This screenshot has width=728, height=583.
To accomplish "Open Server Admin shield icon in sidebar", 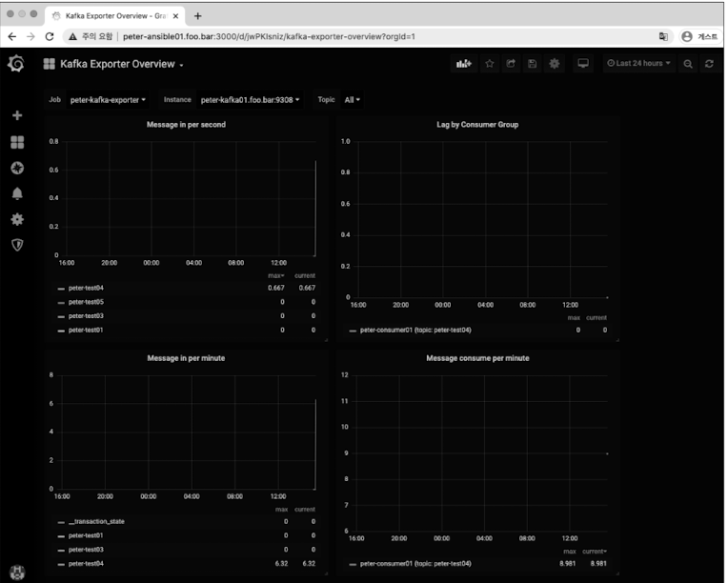I will pyautogui.click(x=17, y=245).
